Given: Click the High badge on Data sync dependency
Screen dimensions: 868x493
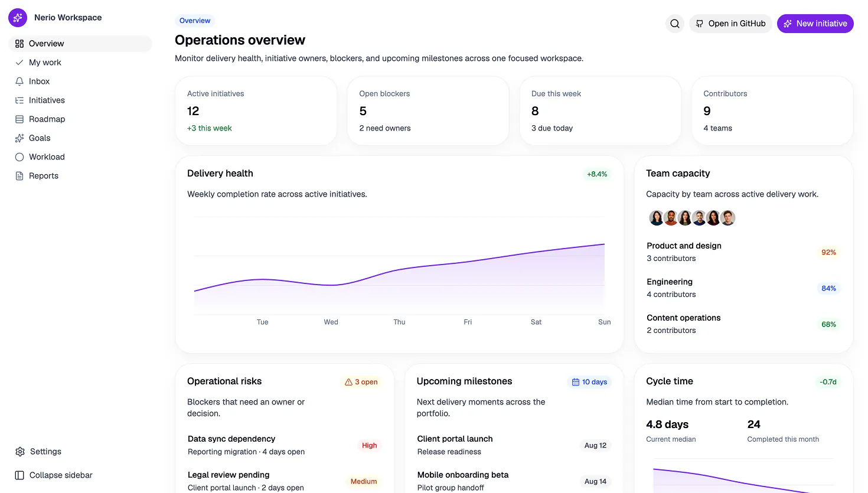Looking at the screenshot, I should pos(370,445).
